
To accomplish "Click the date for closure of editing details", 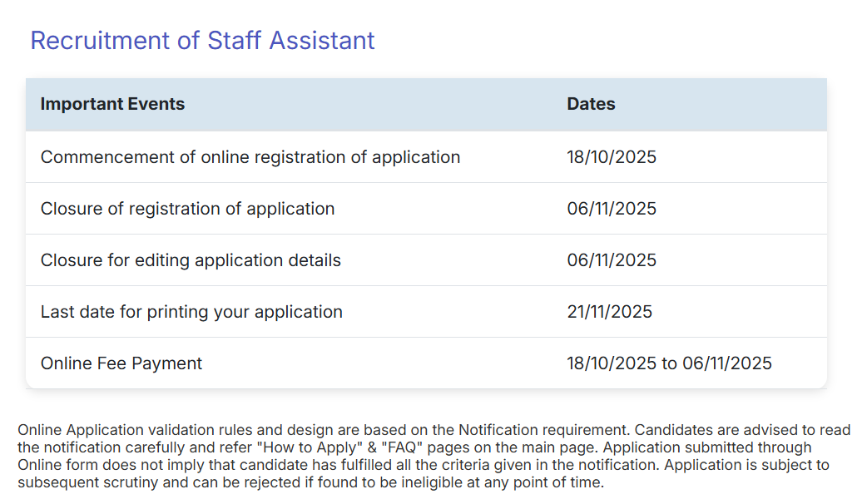I will click(612, 260).
